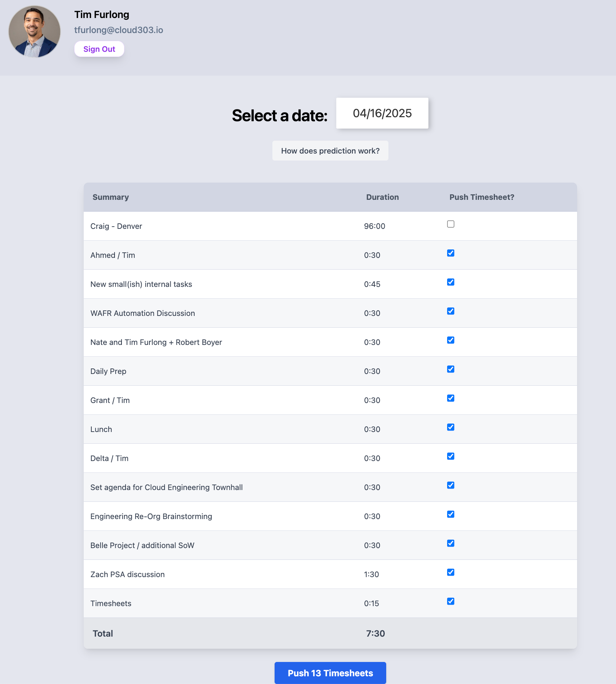Viewport: 616px width, 684px height.
Task: Click the tfurlong@cloud303.io email text
Action: point(119,30)
